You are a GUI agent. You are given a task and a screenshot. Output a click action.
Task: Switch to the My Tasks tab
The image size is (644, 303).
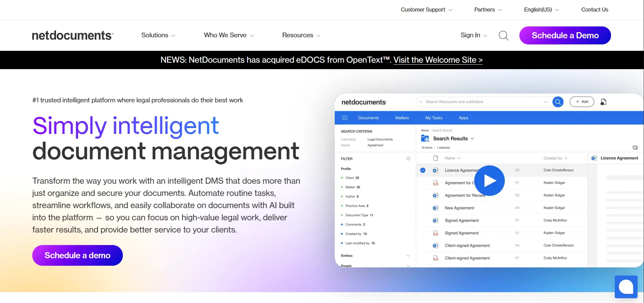click(x=434, y=118)
